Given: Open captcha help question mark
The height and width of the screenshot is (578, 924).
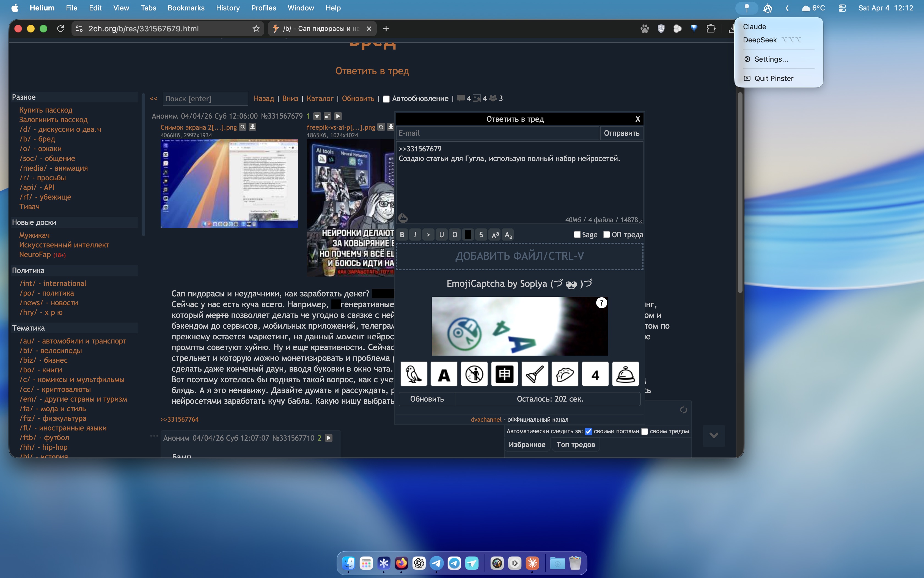Looking at the screenshot, I should (x=601, y=303).
